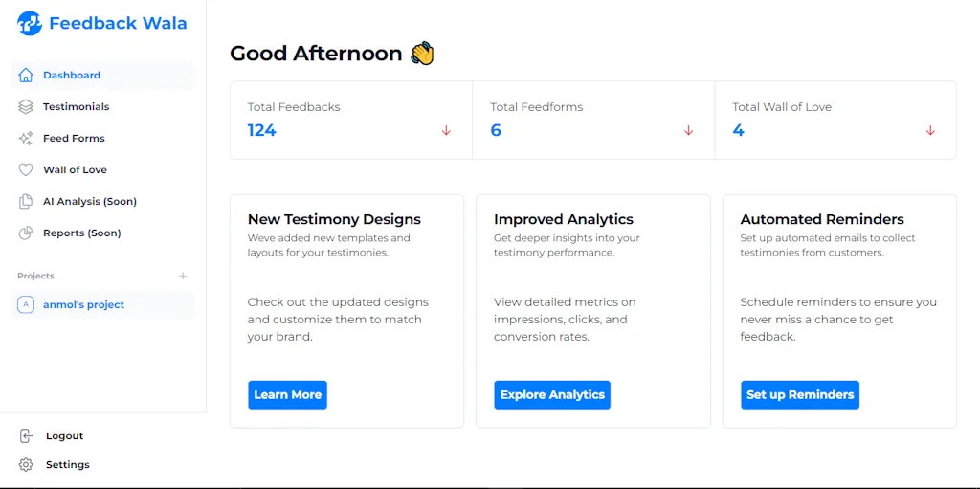Image resolution: width=980 pixels, height=489 pixels.
Task: Click the Set up Reminders button
Action: 800,394
